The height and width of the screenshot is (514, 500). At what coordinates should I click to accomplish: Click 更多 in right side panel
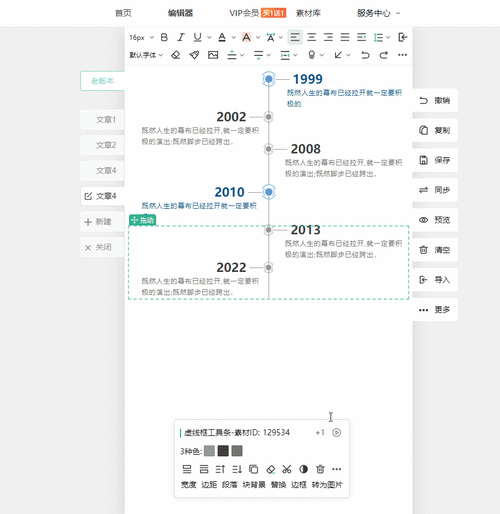click(435, 310)
